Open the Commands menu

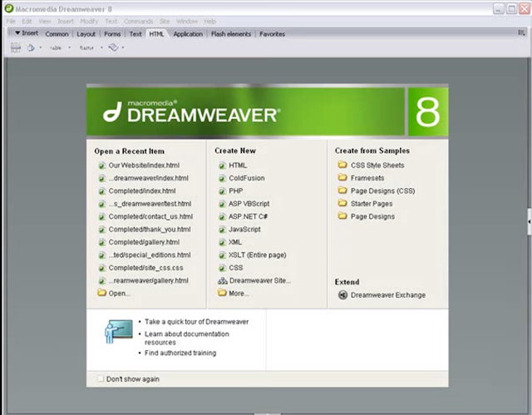coord(139,22)
